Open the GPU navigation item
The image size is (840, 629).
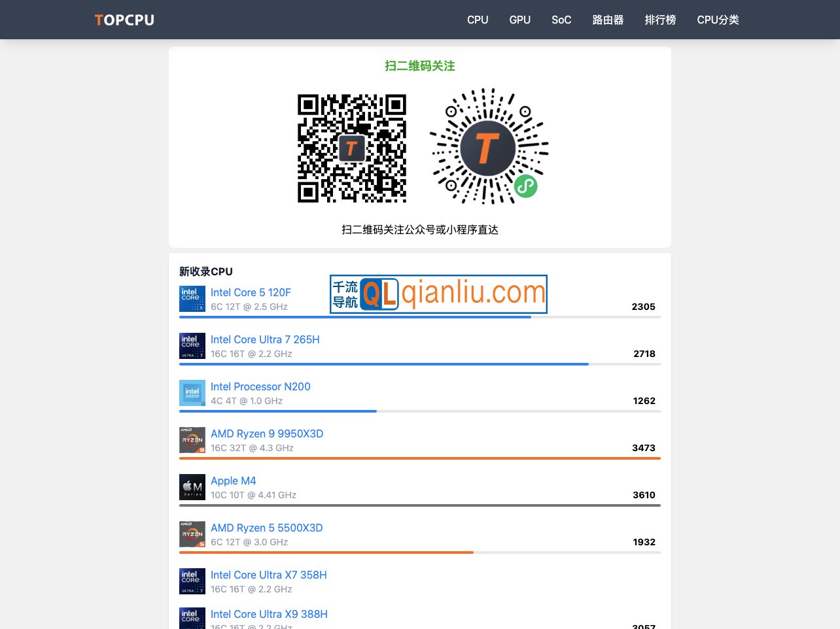click(519, 20)
